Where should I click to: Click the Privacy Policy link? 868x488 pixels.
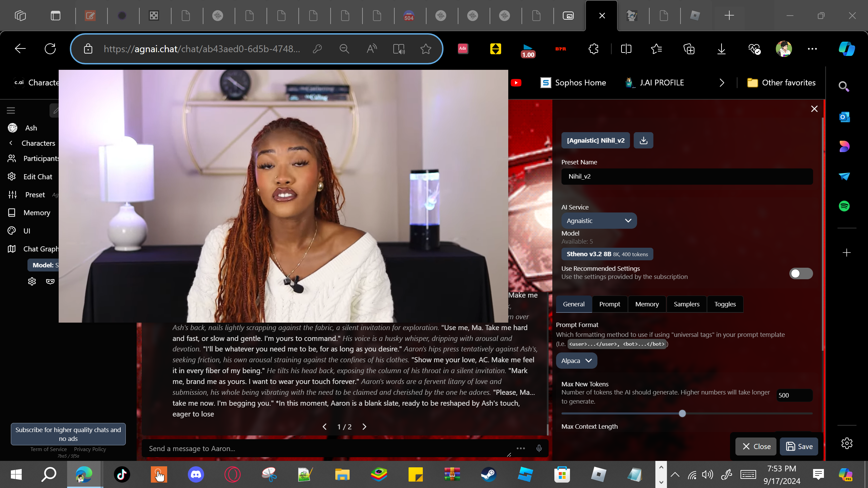[90, 449]
